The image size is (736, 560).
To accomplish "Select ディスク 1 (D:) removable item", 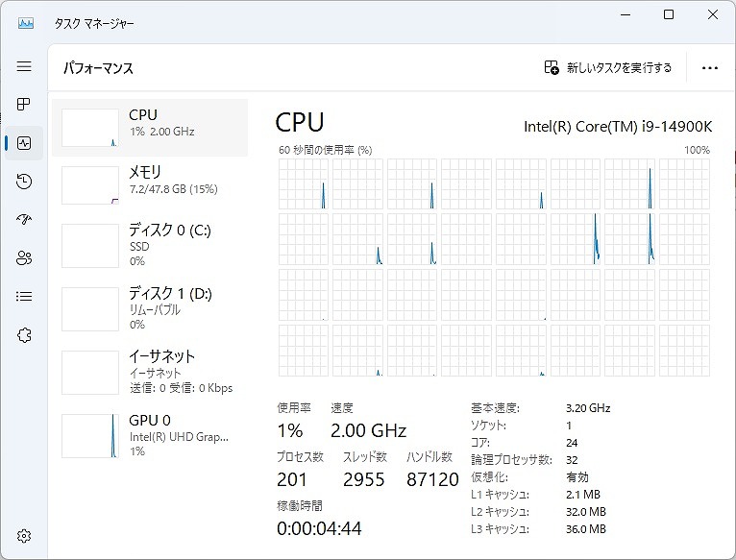I will tap(149, 307).
